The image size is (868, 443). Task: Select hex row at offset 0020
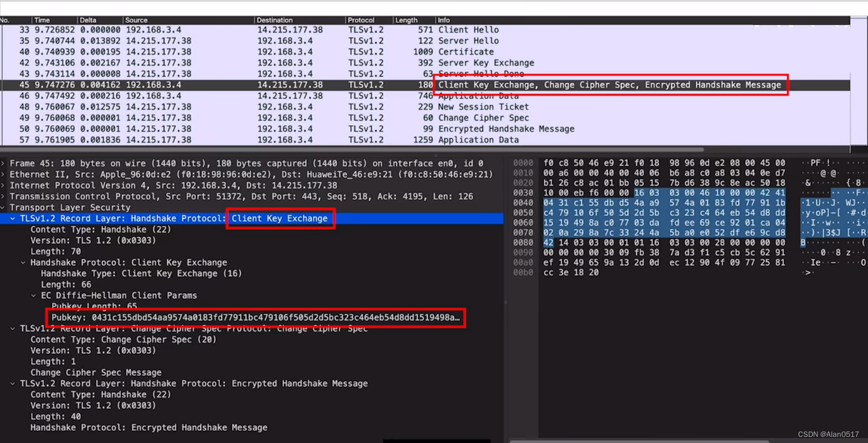(664, 183)
